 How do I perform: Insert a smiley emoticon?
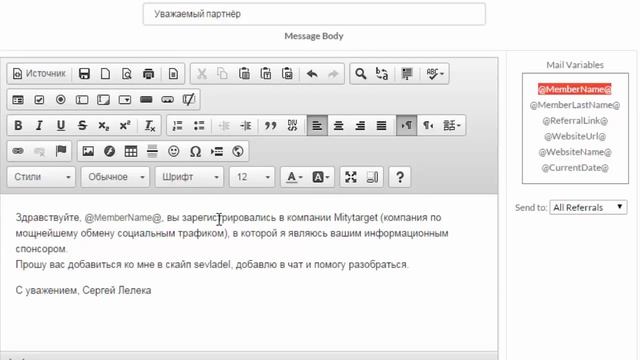point(173,151)
